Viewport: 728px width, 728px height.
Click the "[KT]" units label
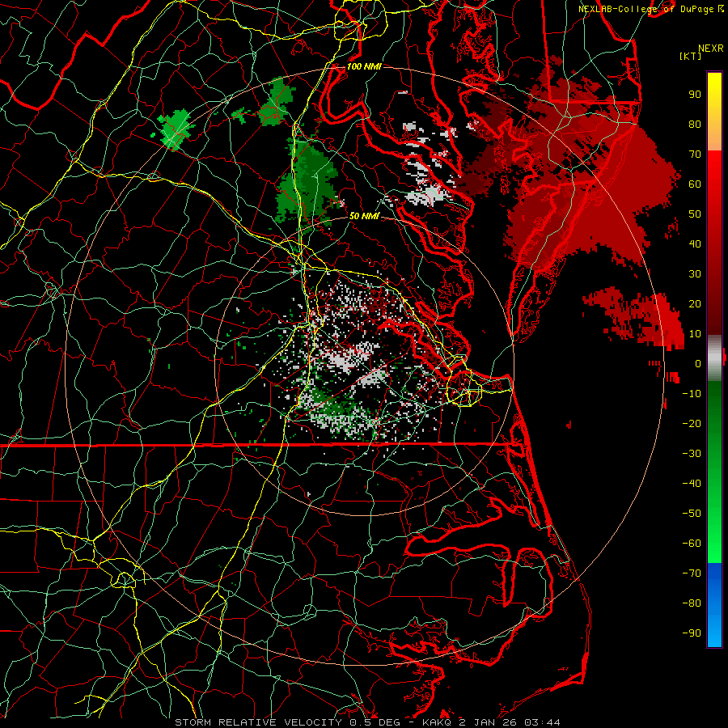tap(691, 56)
